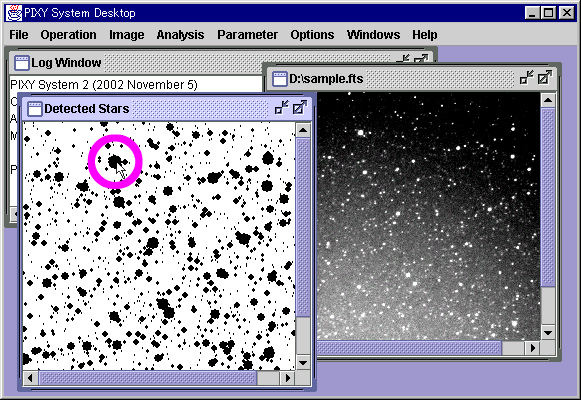Viewport: 581px width, 400px height.
Task: Click the up arrow of Detected Stars scrollbar
Action: pyautogui.click(x=303, y=130)
